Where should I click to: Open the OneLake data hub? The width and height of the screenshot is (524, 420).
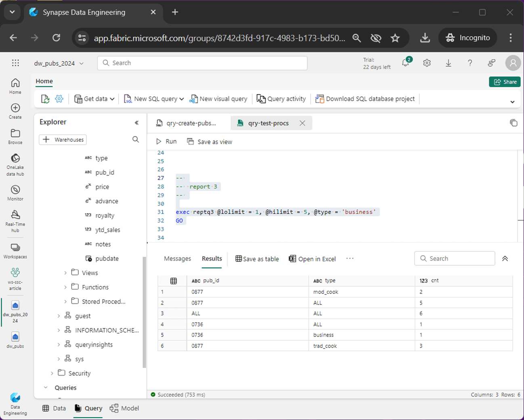tap(15, 164)
